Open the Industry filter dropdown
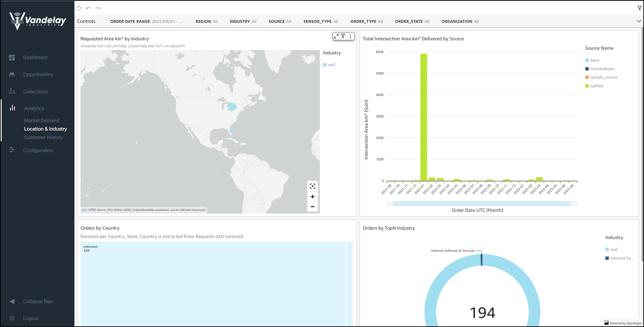Viewport: 644px width, 327px height. pyautogui.click(x=243, y=21)
